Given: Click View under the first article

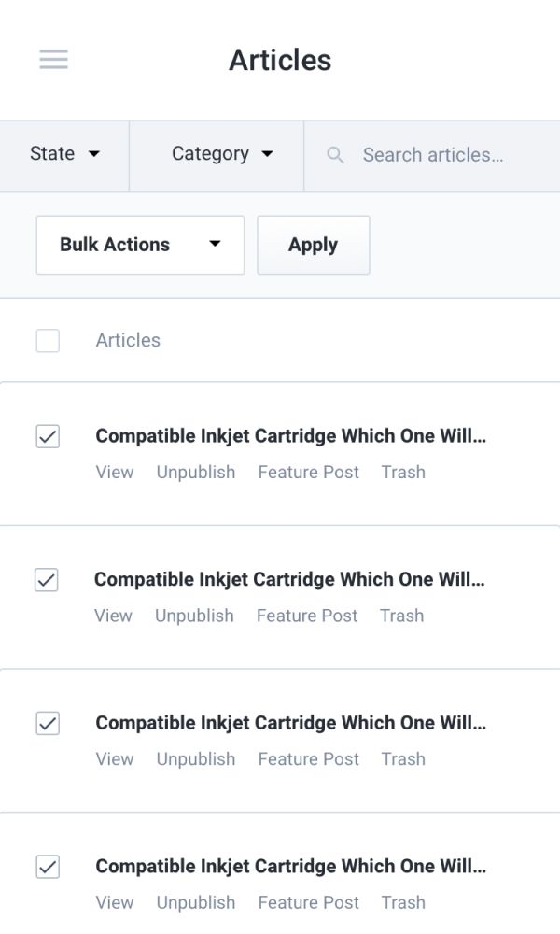Looking at the screenshot, I should [115, 473].
